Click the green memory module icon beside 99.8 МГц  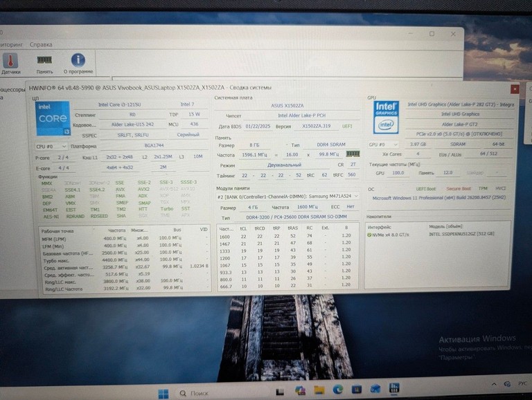[x=353, y=154]
